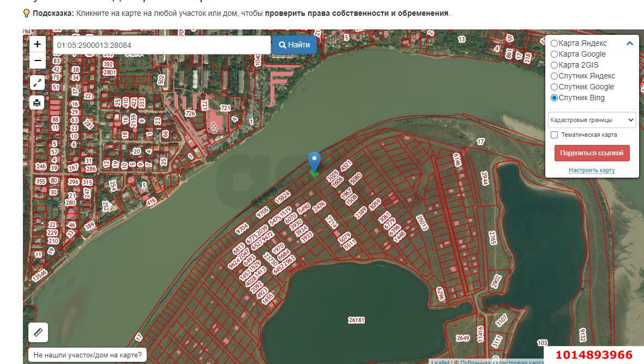Screen dimensions: 644x364
Task: Collapse the map layers panel chevron
Action: [629, 43]
